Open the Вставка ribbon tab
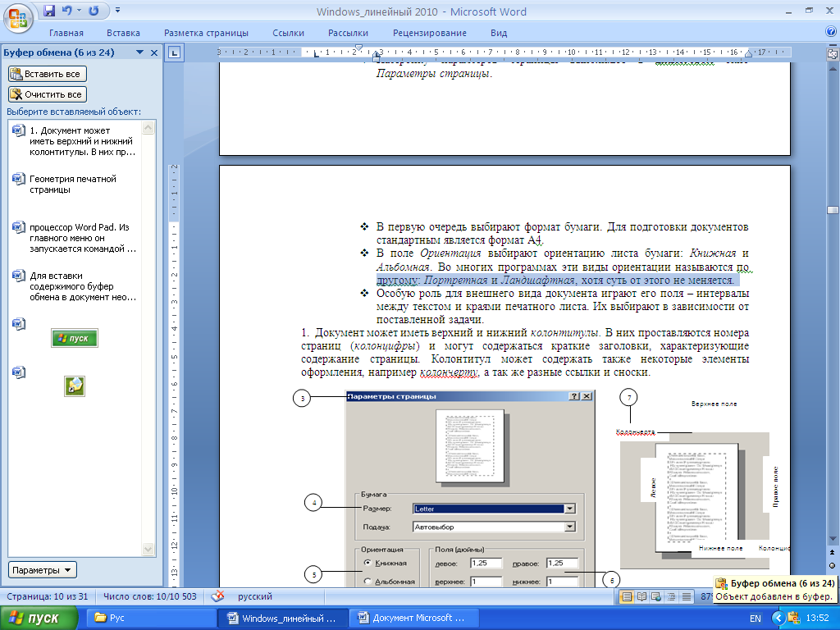The image size is (840, 630). tap(123, 33)
